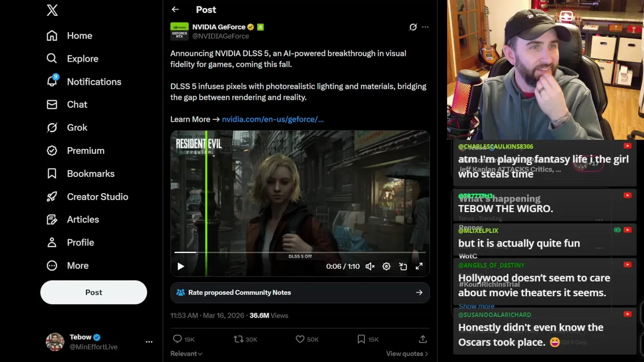Click Tebow profile avatar
Viewport: 644px width, 362px height.
pos(55,342)
